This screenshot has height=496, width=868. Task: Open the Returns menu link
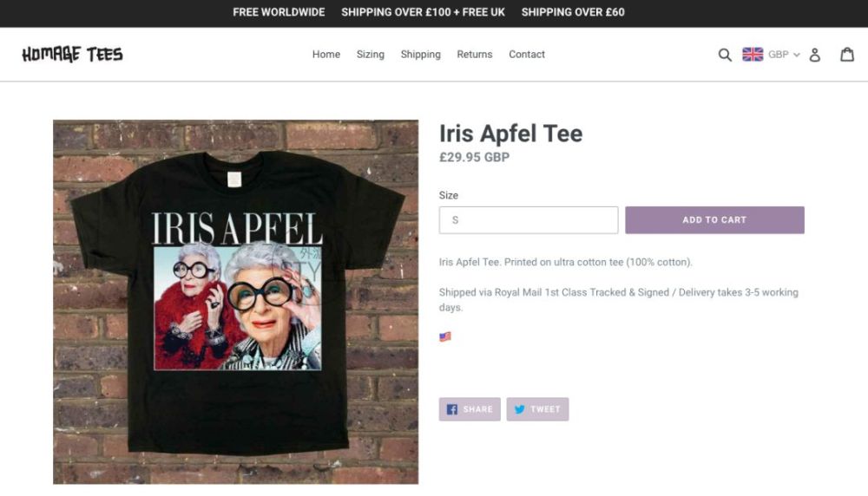click(475, 55)
